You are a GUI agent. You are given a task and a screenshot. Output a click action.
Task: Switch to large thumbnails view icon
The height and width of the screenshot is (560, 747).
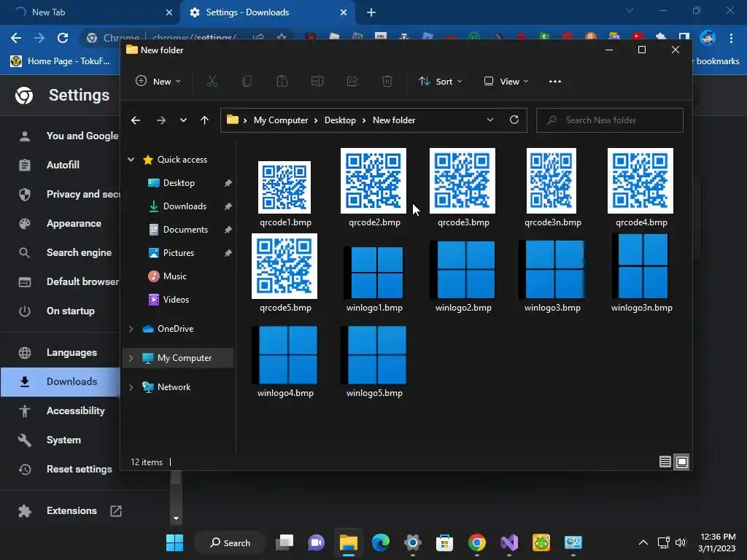coord(682,462)
